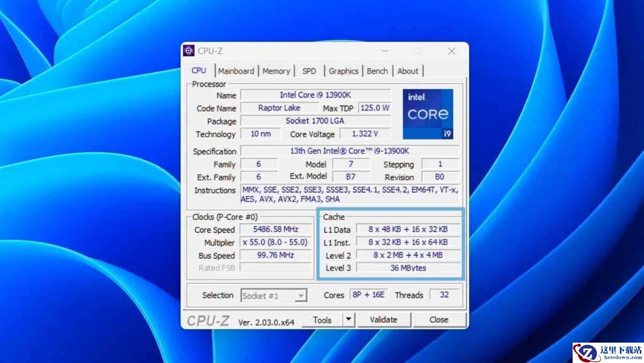Click the Stepping value 1

tap(440, 164)
